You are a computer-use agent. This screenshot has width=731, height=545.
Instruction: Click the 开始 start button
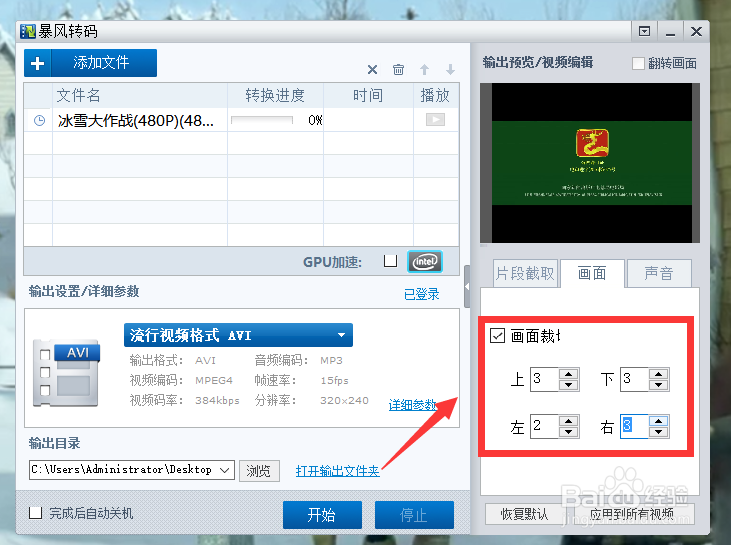pos(322,515)
